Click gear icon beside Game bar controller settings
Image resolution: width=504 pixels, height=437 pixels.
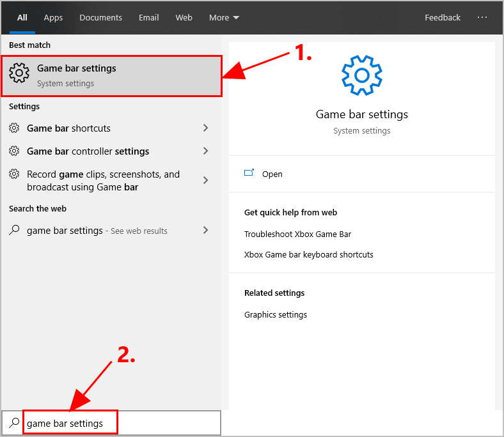(14, 151)
